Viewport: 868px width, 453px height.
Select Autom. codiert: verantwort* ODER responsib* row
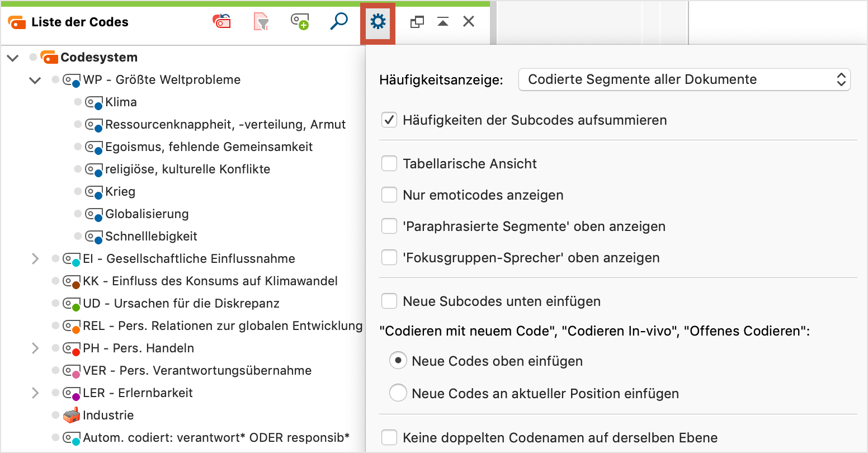coord(216,437)
